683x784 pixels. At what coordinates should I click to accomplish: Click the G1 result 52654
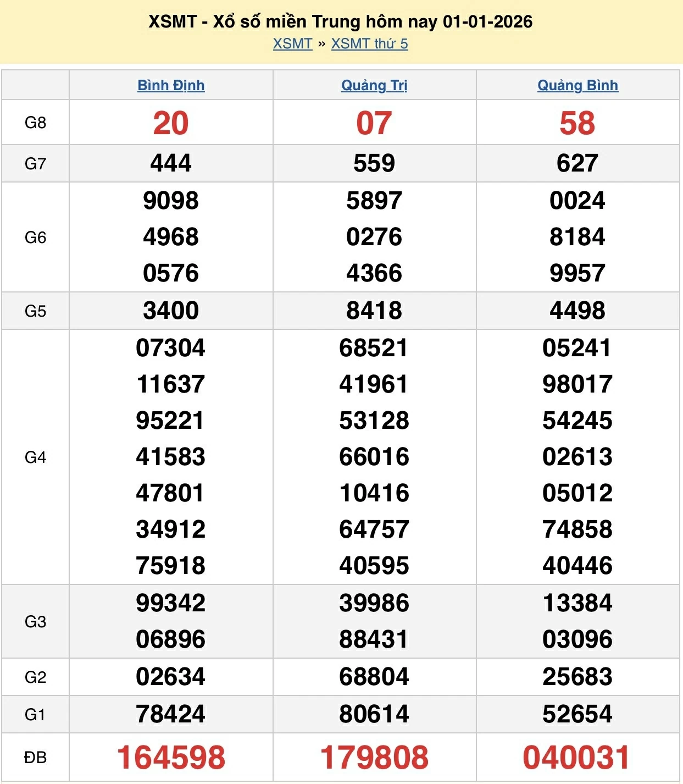pyautogui.click(x=578, y=714)
